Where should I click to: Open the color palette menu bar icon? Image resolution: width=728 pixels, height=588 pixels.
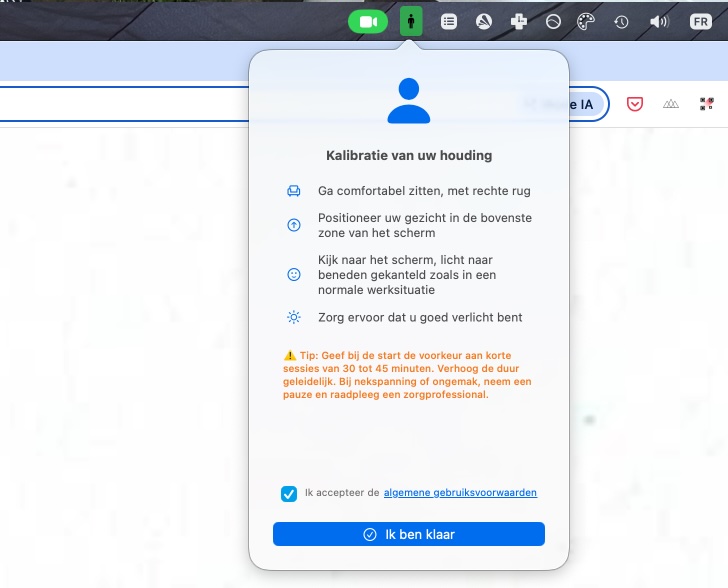586,22
